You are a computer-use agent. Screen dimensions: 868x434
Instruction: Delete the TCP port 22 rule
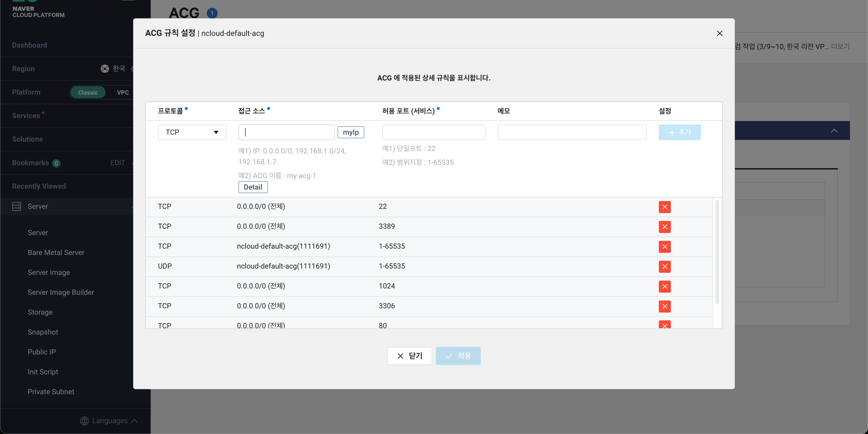[x=665, y=207]
